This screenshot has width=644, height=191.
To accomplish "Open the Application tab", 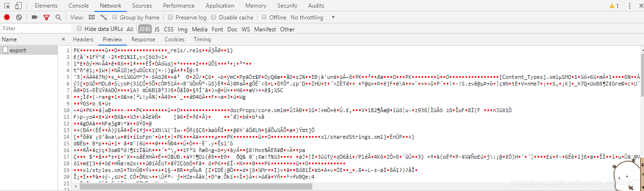I will (x=220, y=6).
